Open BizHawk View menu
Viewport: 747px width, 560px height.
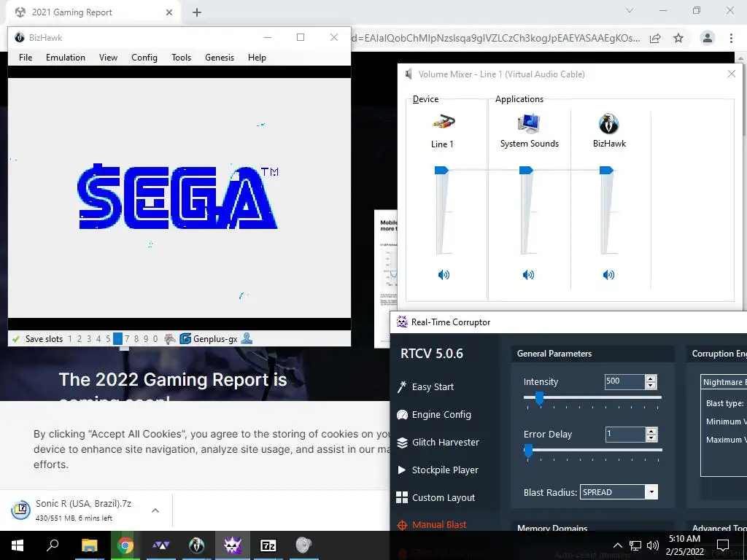click(x=108, y=57)
